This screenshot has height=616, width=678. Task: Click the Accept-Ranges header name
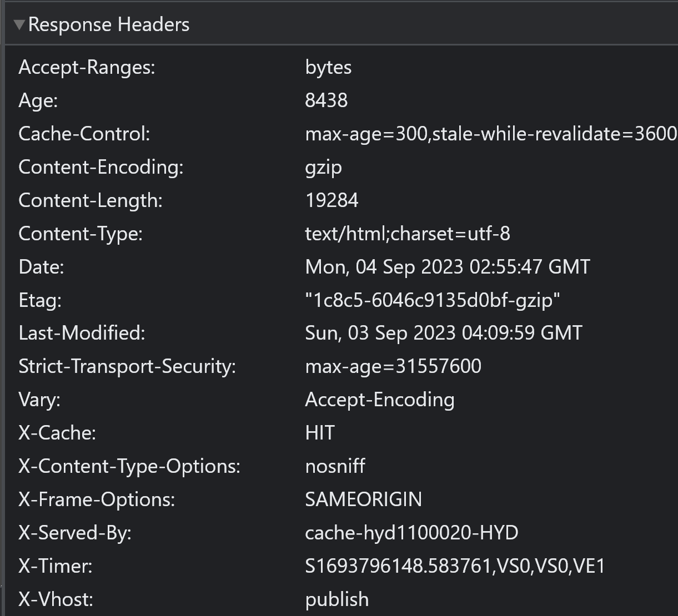[x=86, y=67]
